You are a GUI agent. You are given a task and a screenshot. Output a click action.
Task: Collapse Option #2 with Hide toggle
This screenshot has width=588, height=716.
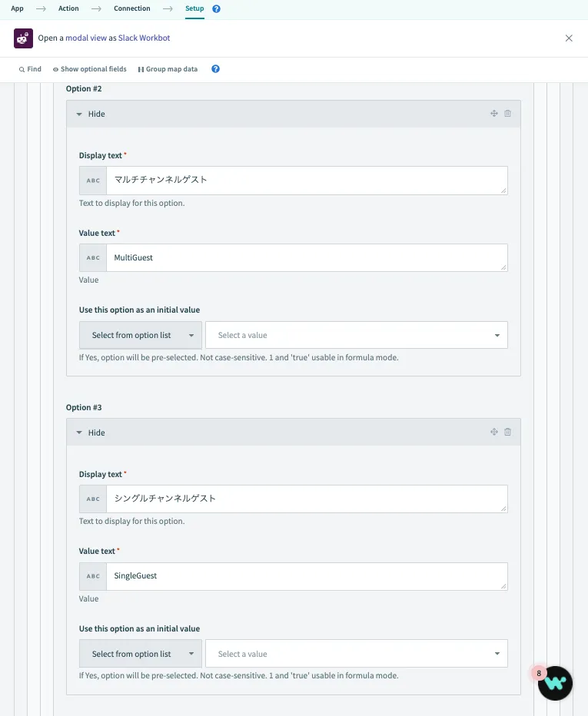[x=90, y=114]
